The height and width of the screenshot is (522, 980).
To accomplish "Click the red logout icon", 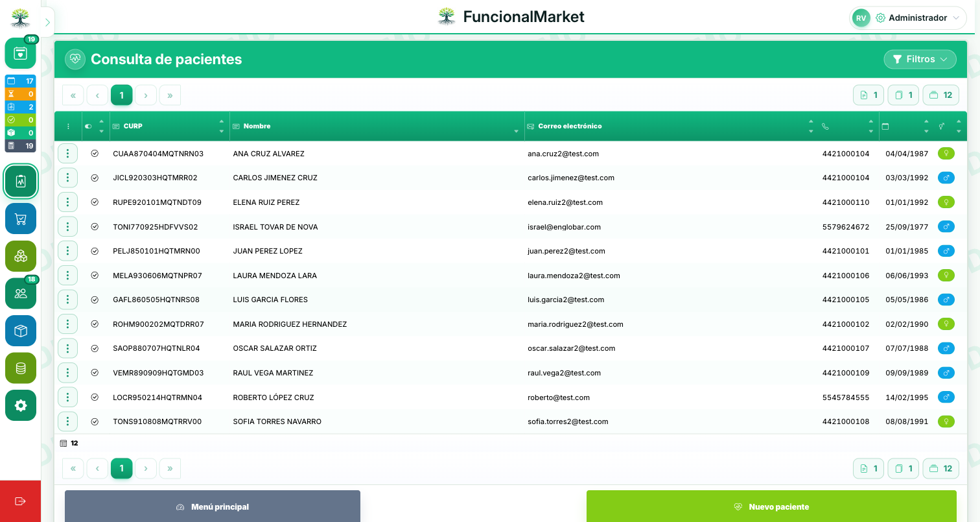I will (x=20, y=501).
